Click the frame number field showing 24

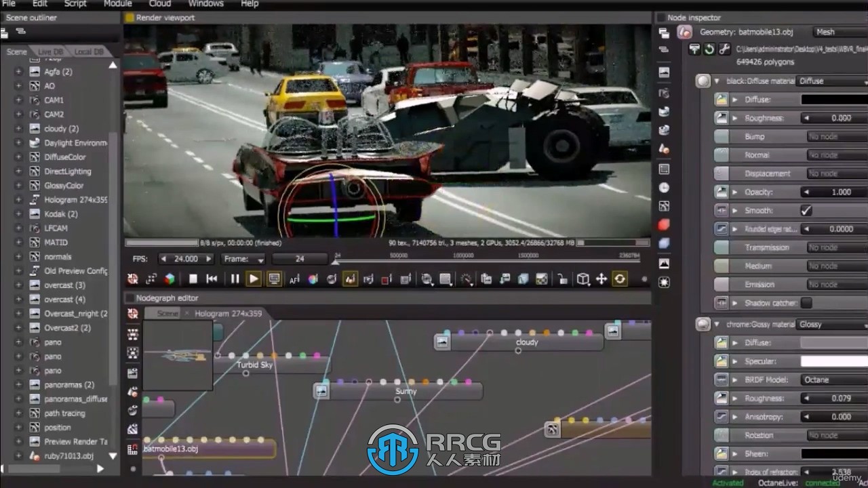(300, 259)
